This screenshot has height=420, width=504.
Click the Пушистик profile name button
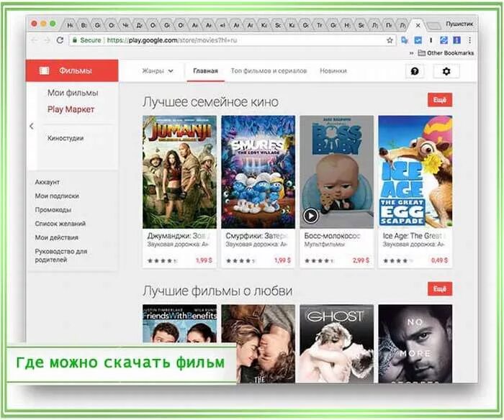[x=459, y=24]
